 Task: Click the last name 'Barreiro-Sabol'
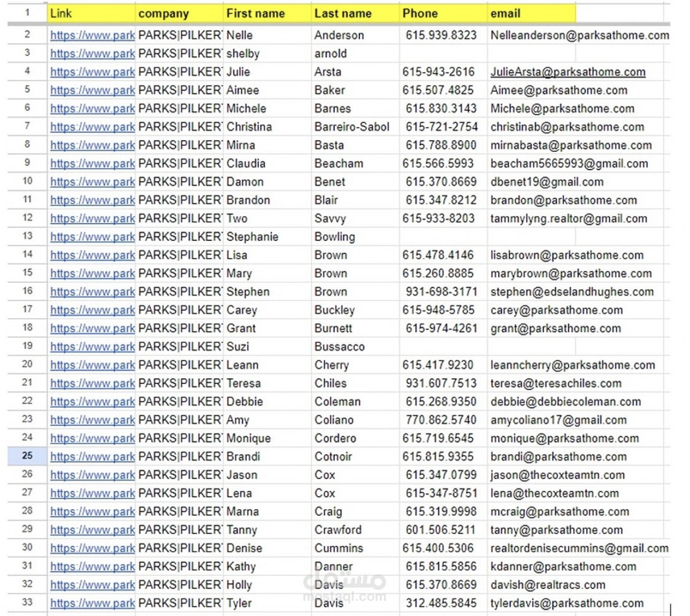point(352,127)
